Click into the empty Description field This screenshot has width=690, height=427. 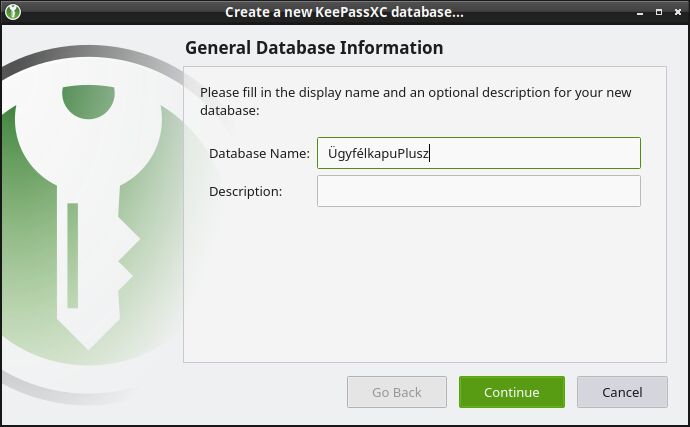pos(478,191)
